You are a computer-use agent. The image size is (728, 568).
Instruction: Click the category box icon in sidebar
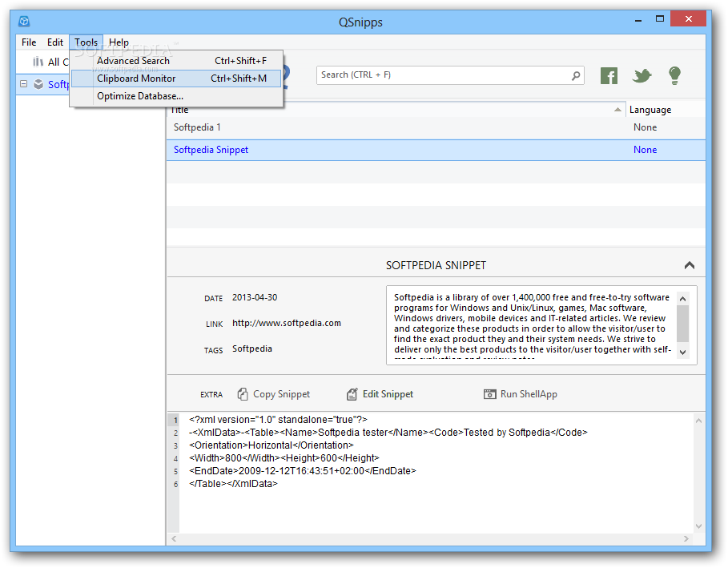[38, 84]
